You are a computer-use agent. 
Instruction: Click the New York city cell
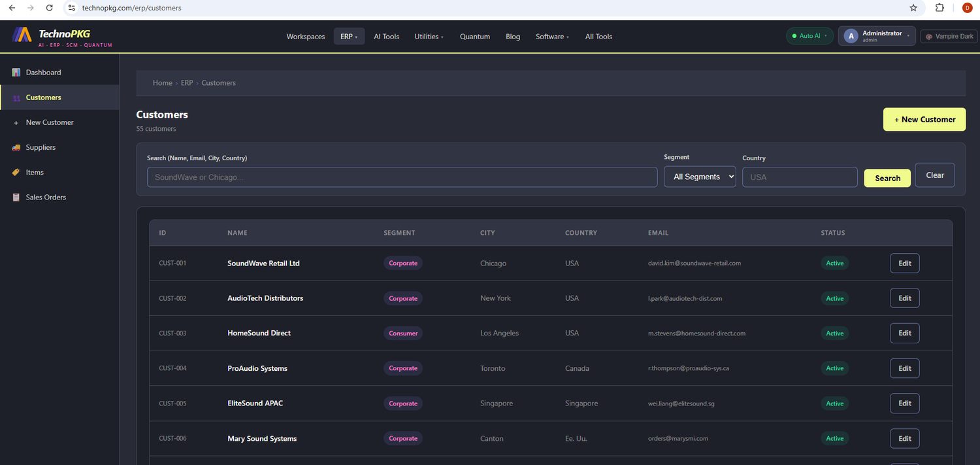(495, 298)
